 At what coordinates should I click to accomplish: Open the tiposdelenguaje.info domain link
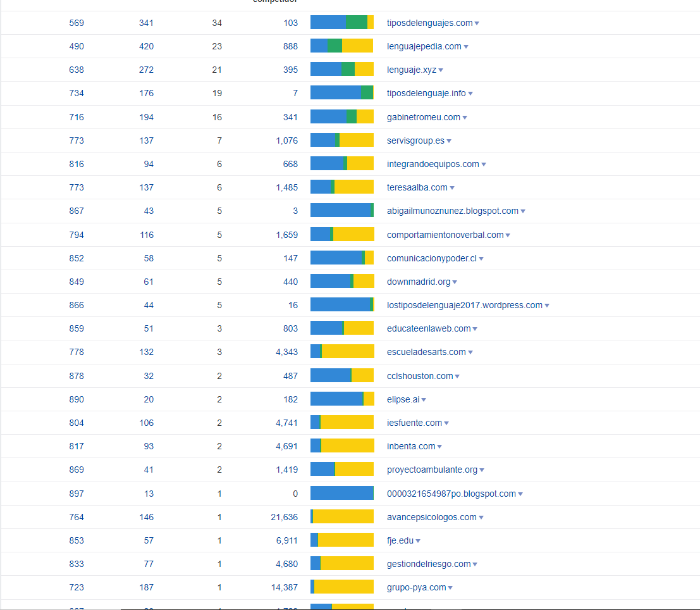tap(426, 93)
